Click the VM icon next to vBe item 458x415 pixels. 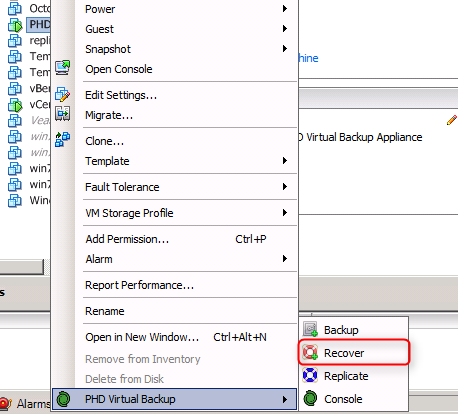tap(15, 89)
